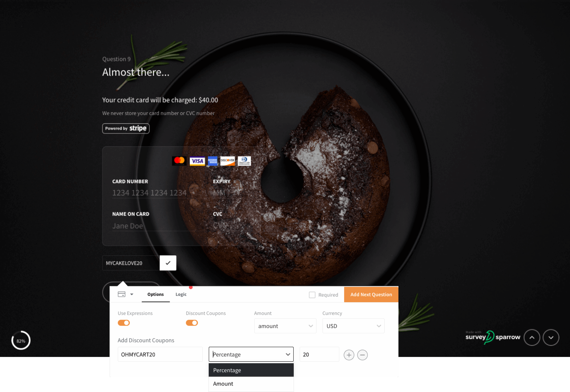The height and width of the screenshot is (392, 570).
Task: Switch to the Options tab
Action: (155, 294)
